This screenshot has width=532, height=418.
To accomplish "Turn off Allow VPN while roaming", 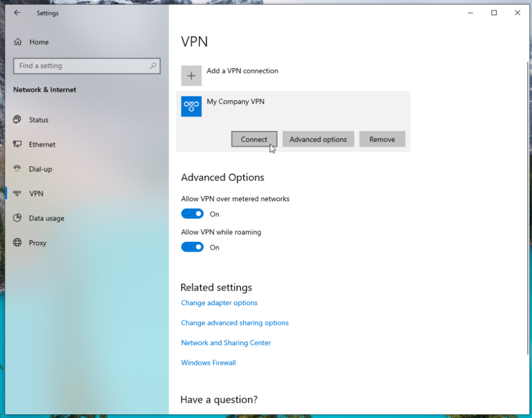I will 192,247.
